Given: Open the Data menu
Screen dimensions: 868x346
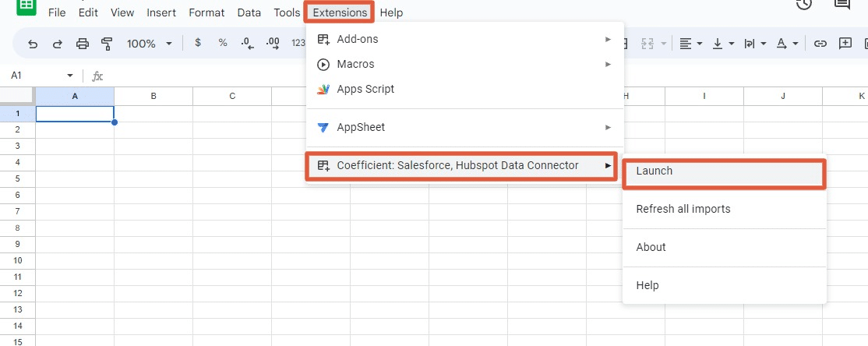Looking at the screenshot, I should click(249, 12).
